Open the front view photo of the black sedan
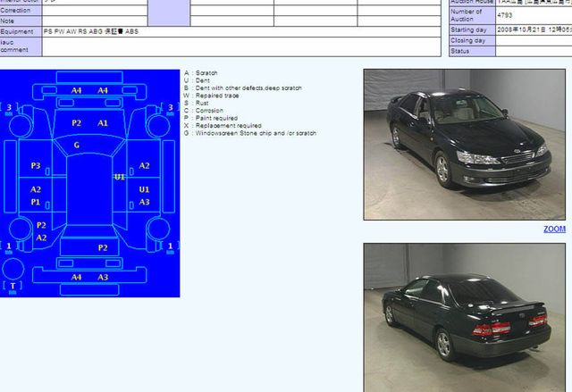 465,145
